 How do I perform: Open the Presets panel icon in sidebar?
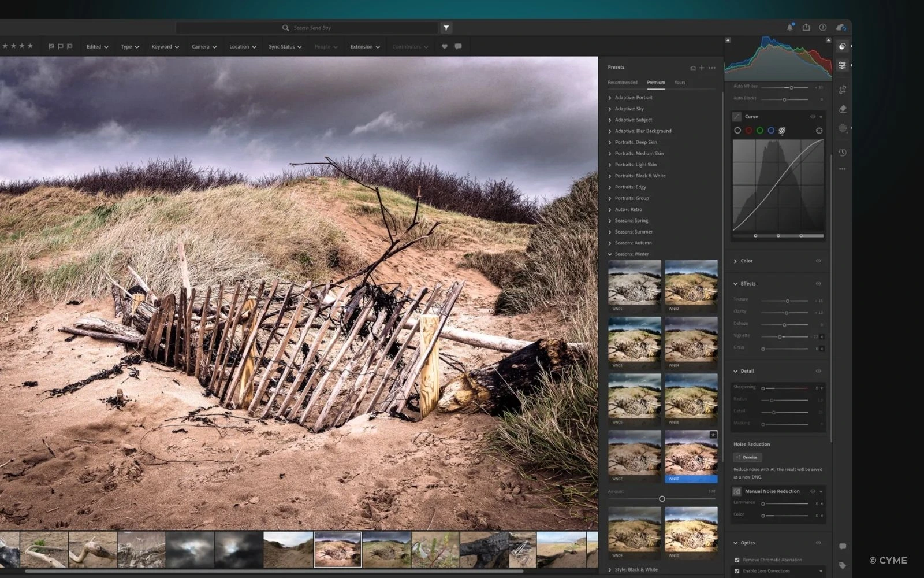[x=843, y=46]
